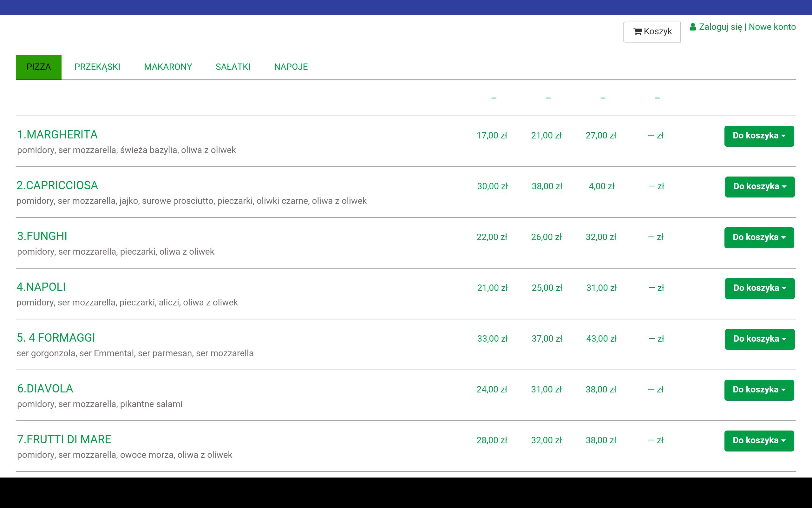Click Margherita's 17,00 zł price
The image size is (812, 508).
click(492, 135)
